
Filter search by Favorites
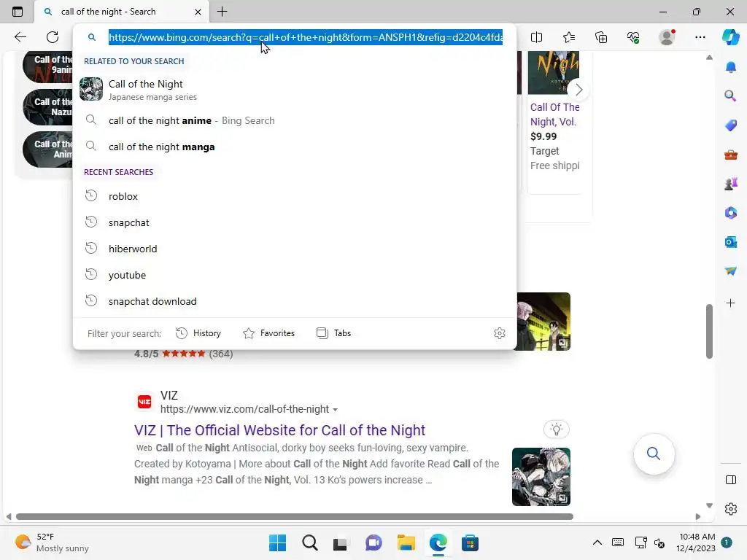tap(268, 332)
